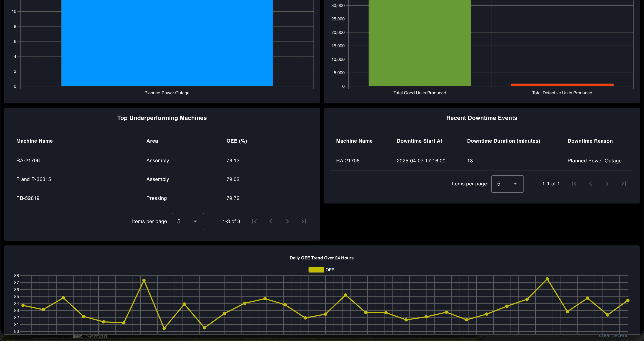Toggle Total Defective Units Produced series
The height and width of the screenshot is (341, 644).
pyautogui.click(x=562, y=93)
